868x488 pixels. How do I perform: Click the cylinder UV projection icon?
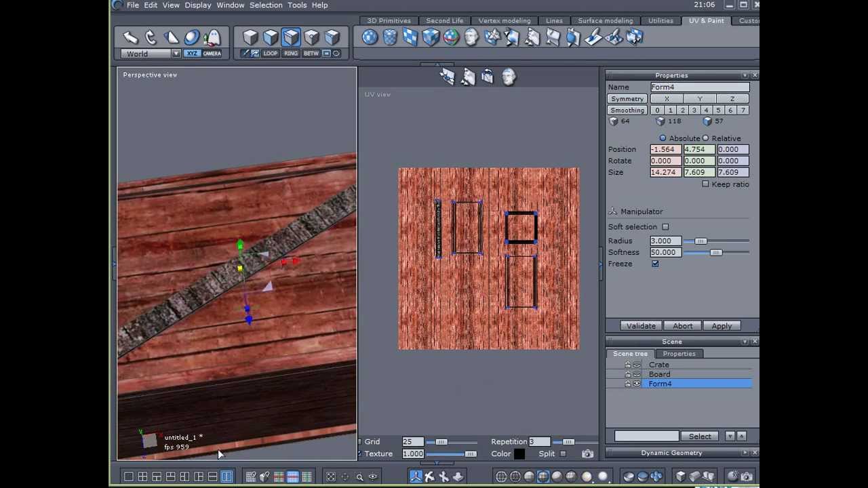[390, 37]
